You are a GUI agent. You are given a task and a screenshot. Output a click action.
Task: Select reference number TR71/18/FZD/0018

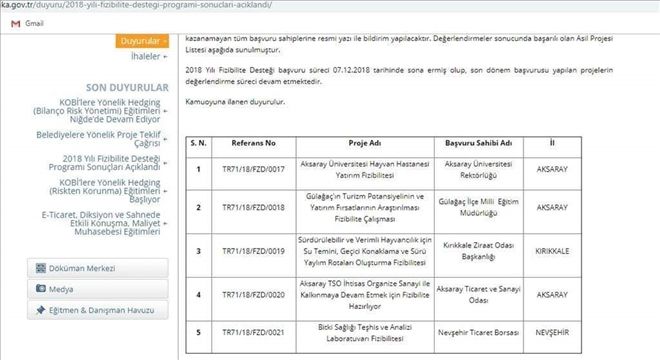pos(253,208)
